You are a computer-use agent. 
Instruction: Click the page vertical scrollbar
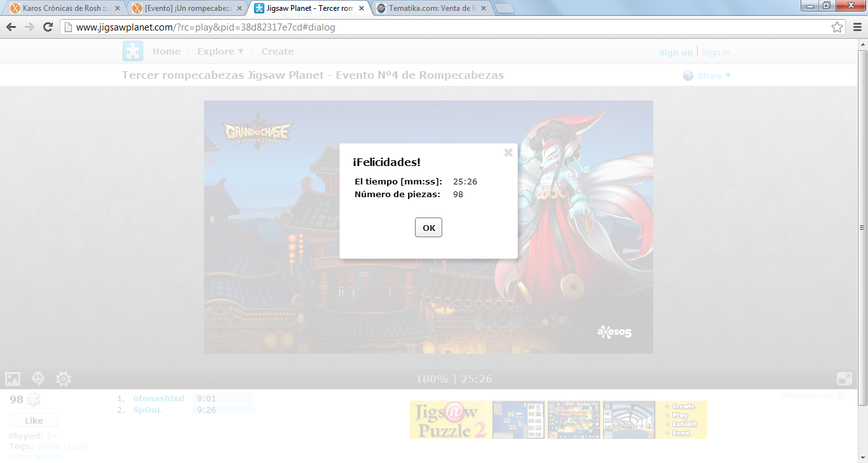(x=862, y=227)
